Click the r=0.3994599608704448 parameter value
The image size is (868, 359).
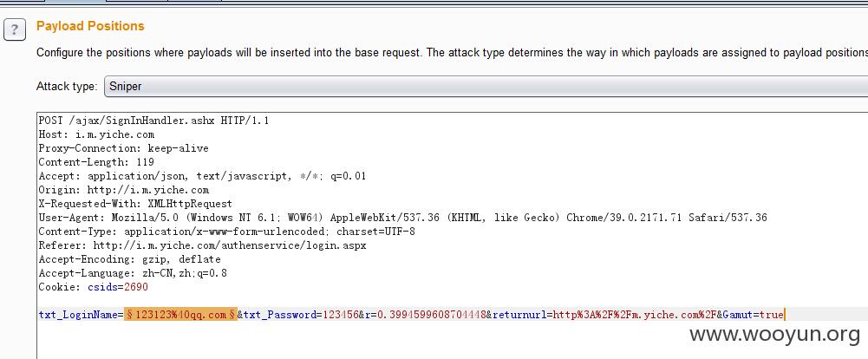pyautogui.click(x=433, y=315)
